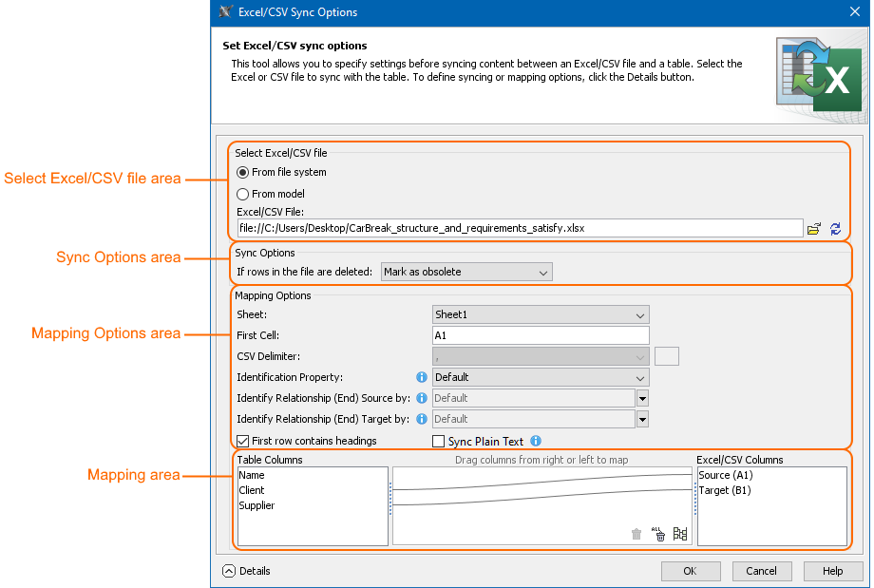Image resolution: width=874 pixels, height=588 pixels.
Task: Click the info icon next to Identification Property
Action: (x=422, y=377)
